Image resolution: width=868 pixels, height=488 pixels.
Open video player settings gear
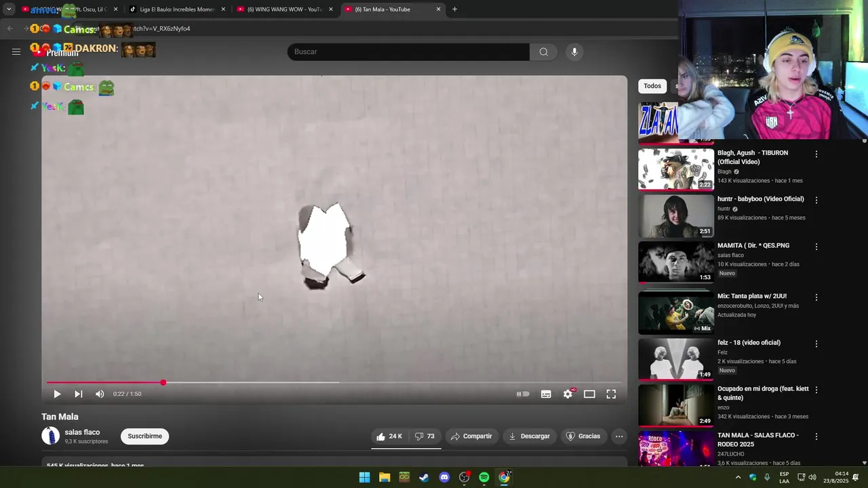(x=568, y=394)
